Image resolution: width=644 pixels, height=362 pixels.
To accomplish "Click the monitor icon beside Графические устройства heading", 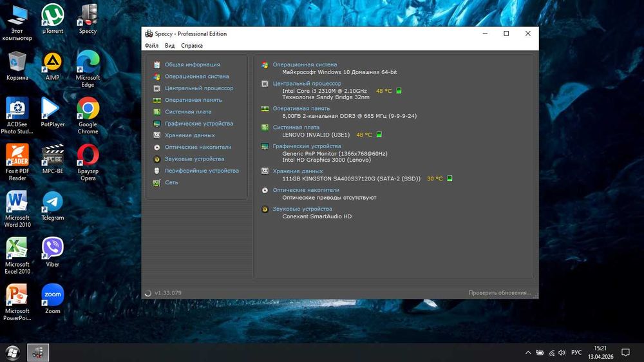I will click(x=265, y=146).
